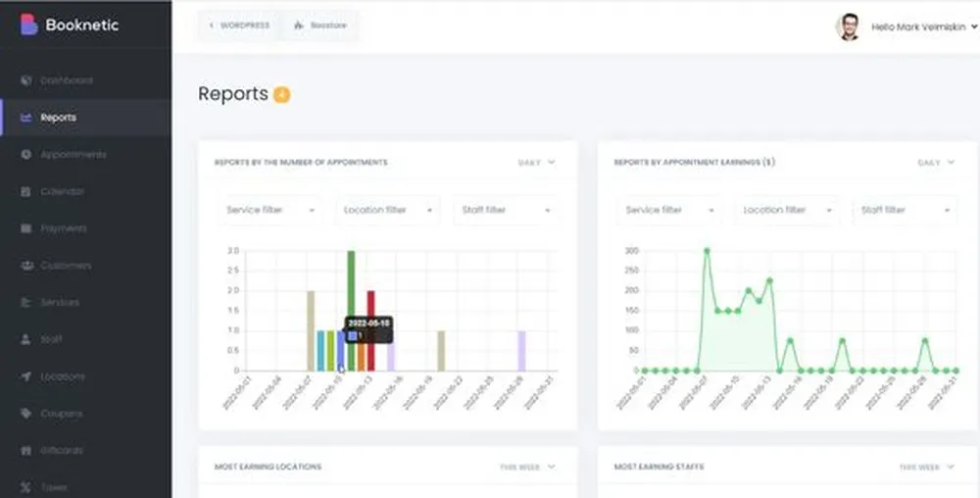Click the tall green bar in appointments chart

point(351,309)
